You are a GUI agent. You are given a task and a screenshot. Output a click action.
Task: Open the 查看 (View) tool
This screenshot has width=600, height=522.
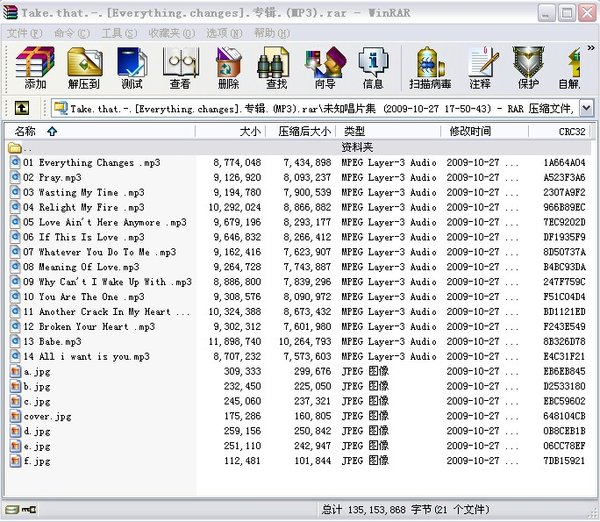click(180, 68)
